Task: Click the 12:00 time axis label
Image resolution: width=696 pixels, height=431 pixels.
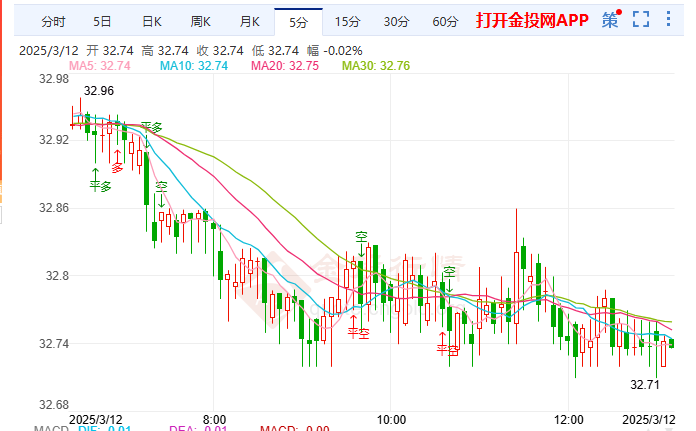Action: 569,419
